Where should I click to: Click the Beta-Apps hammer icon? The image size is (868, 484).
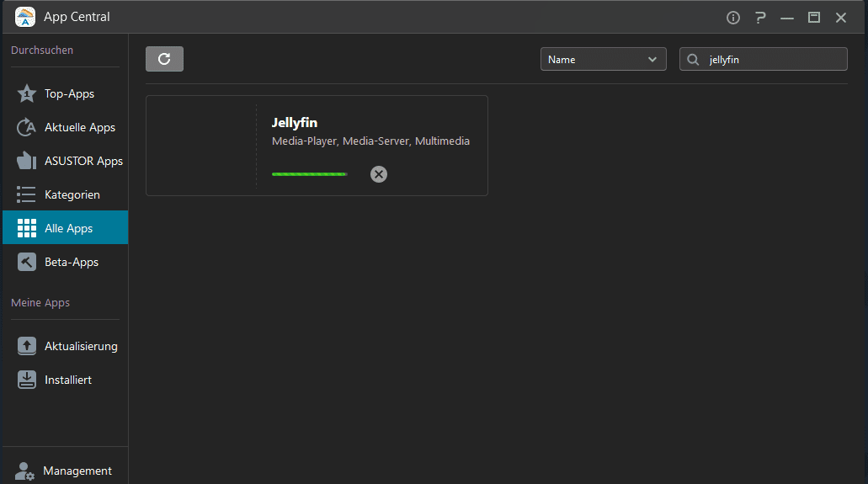pos(27,262)
